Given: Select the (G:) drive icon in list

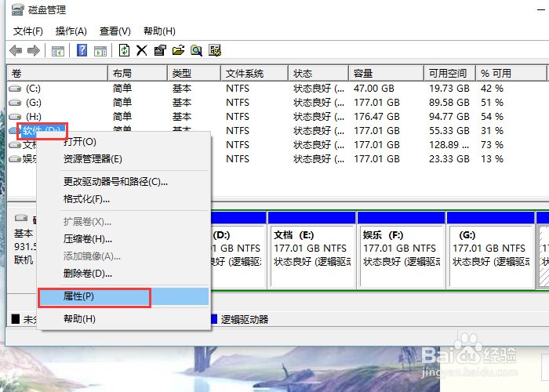Looking at the screenshot, I should [15, 103].
